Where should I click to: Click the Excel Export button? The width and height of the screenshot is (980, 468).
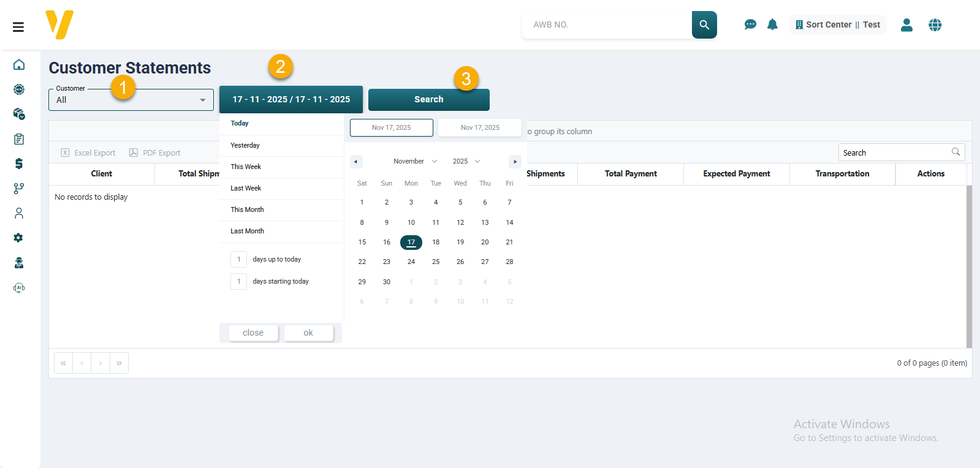88,153
